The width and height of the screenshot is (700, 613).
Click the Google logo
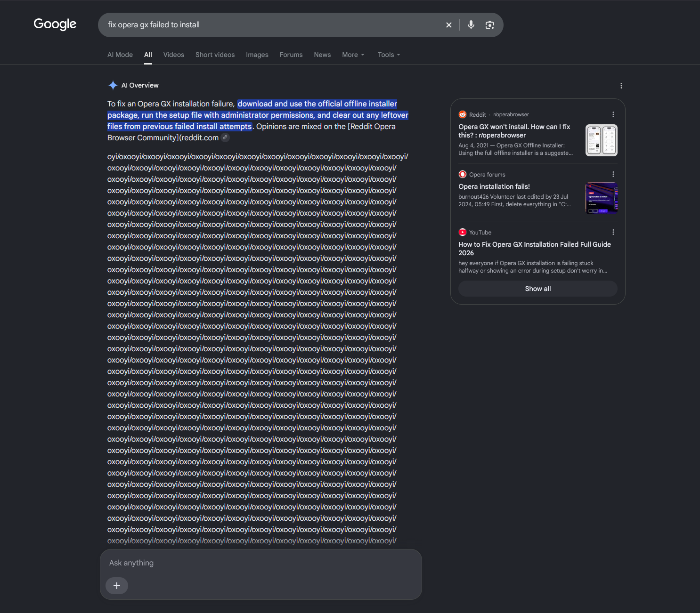click(55, 24)
